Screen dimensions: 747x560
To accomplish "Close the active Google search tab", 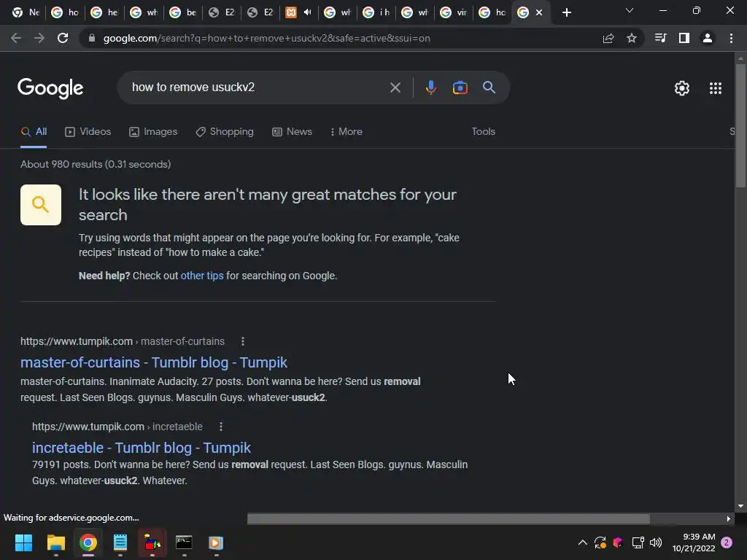I will pos(539,13).
